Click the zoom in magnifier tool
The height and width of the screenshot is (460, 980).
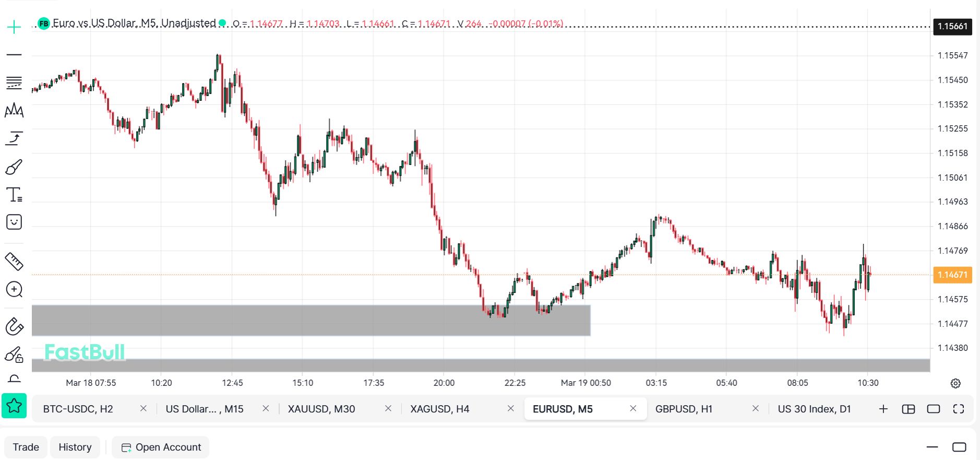tap(14, 289)
